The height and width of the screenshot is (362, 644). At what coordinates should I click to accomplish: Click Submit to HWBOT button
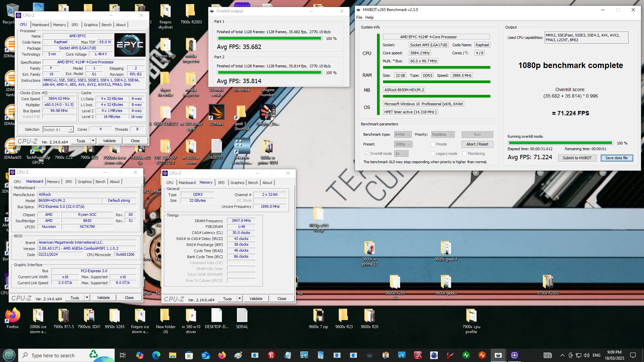tap(577, 158)
